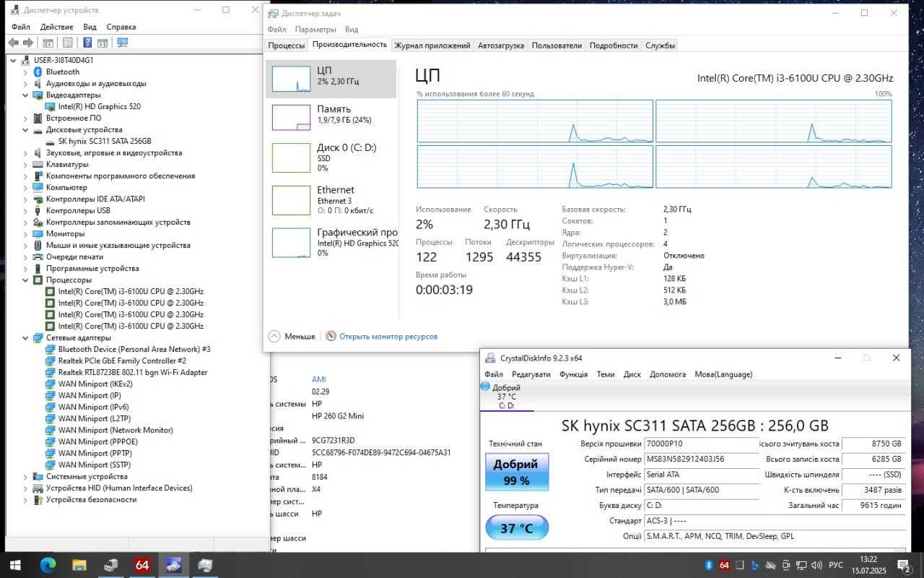Click the Scan for hardware changes monitor icon

click(122, 43)
